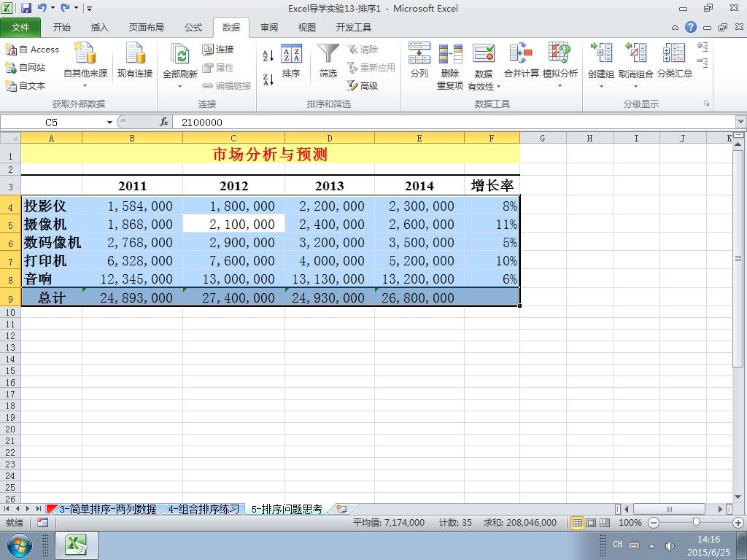Open the custom sort (排序) dialog
The height and width of the screenshot is (560, 747).
pos(291,61)
